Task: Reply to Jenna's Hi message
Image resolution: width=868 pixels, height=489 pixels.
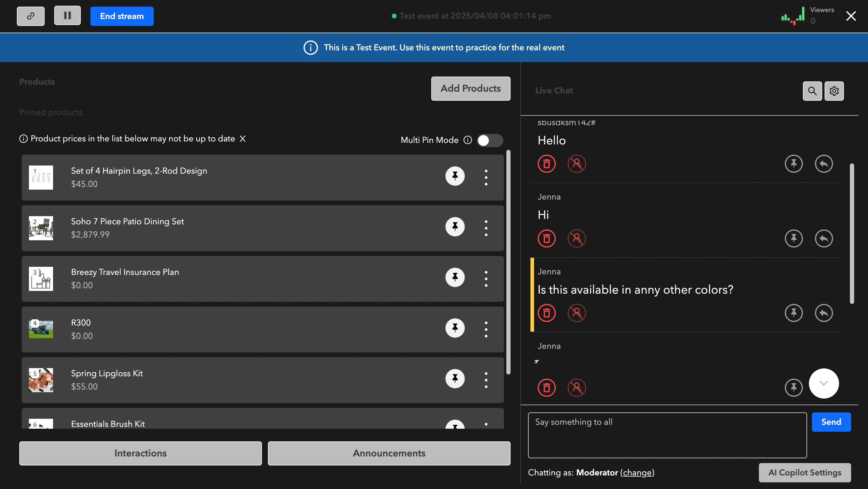Action: click(823, 238)
